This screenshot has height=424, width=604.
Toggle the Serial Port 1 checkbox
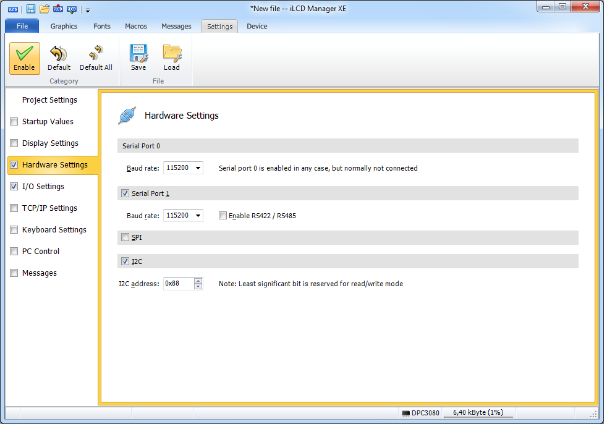click(x=124, y=193)
